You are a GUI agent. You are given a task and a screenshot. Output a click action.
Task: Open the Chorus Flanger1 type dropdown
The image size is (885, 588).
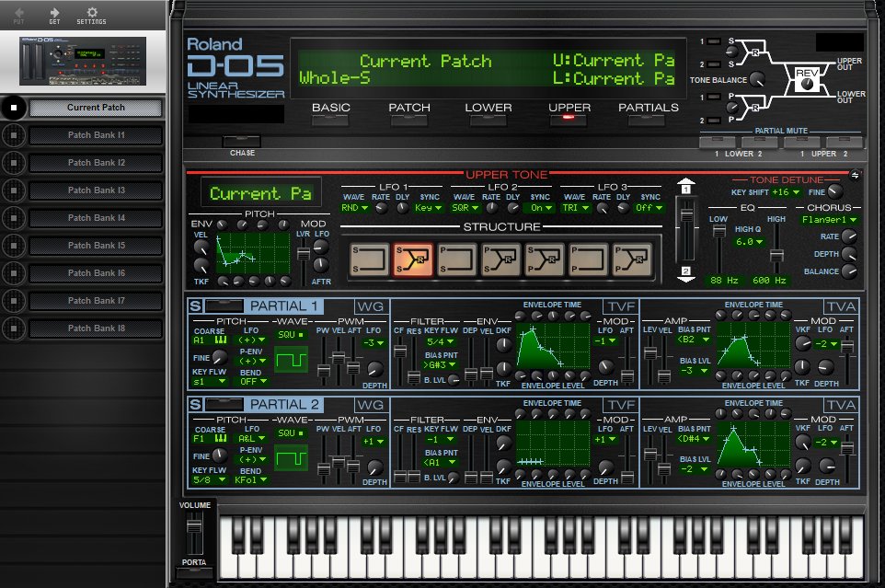[x=829, y=220]
